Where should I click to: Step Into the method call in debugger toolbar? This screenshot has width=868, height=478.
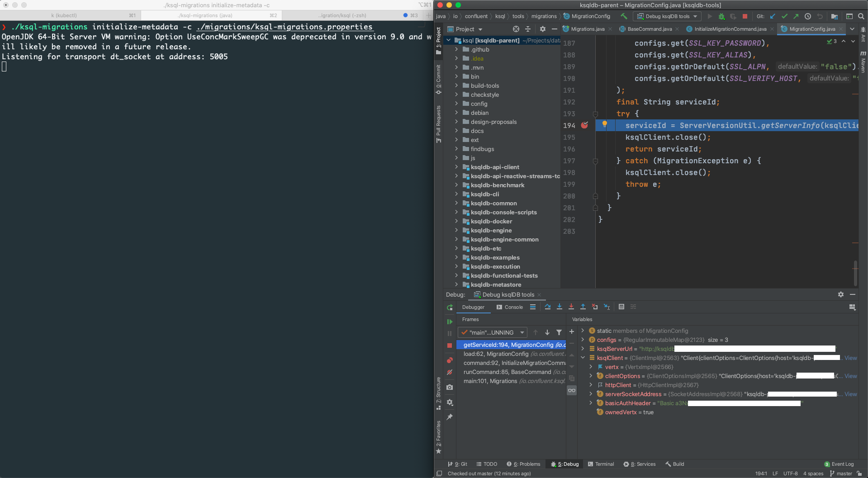click(560, 307)
